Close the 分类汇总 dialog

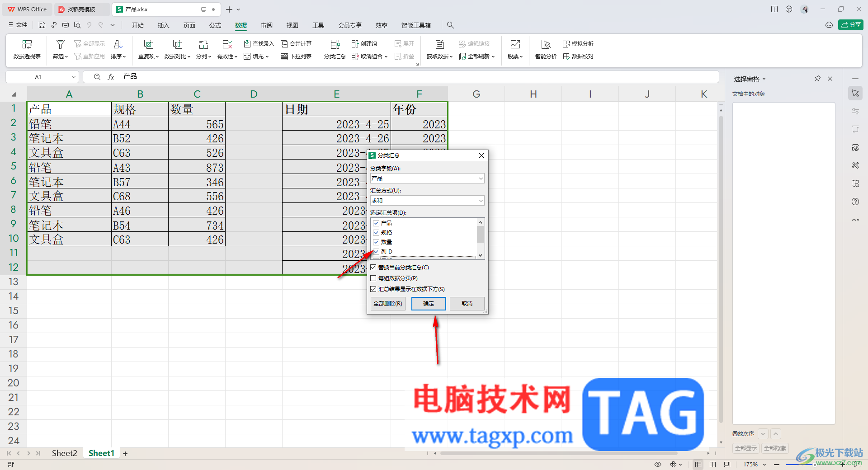pos(481,155)
